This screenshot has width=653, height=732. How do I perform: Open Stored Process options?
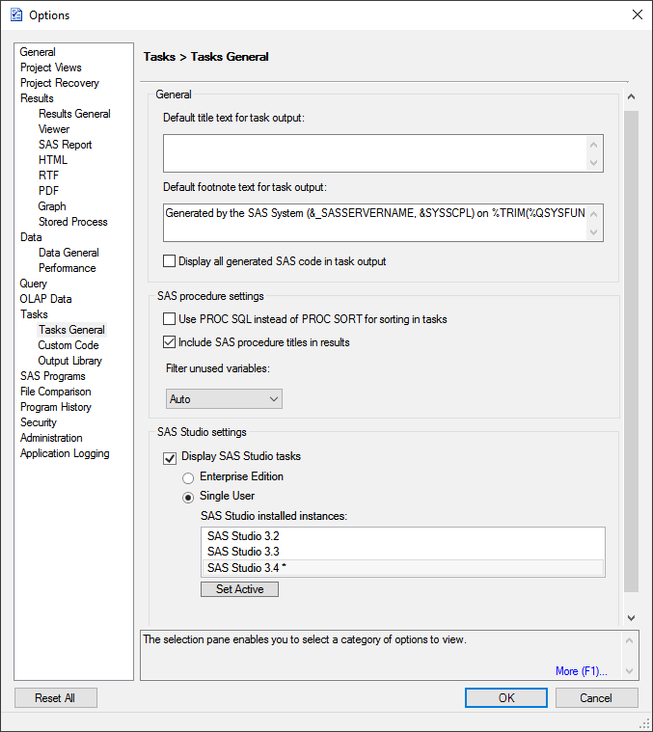click(73, 221)
